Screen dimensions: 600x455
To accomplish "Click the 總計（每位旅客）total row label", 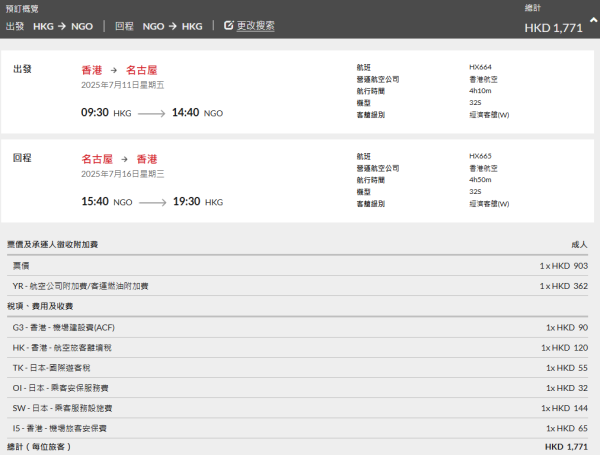I will point(39,447).
